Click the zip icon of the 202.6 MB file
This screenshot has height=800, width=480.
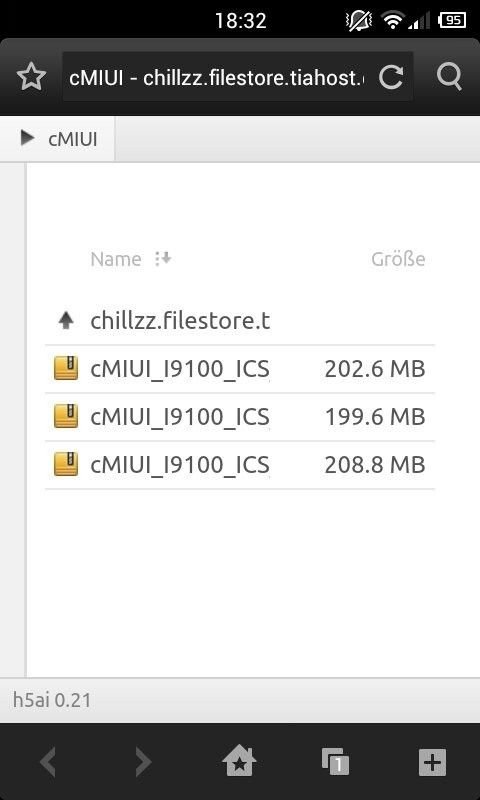click(x=66, y=368)
